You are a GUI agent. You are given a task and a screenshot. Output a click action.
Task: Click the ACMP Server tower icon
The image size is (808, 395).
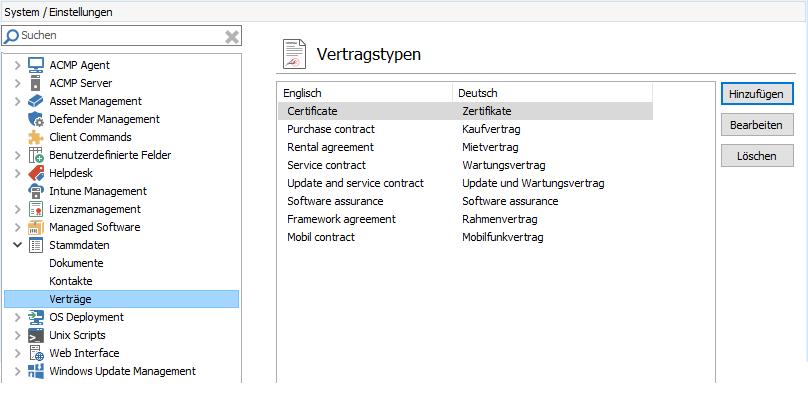click(36, 83)
